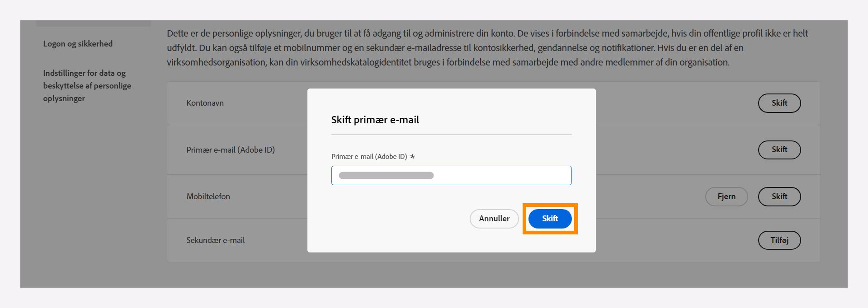Click the Skift primær e-mail dialog heading
The height and width of the screenshot is (308, 868).
(x=374, y=120)
